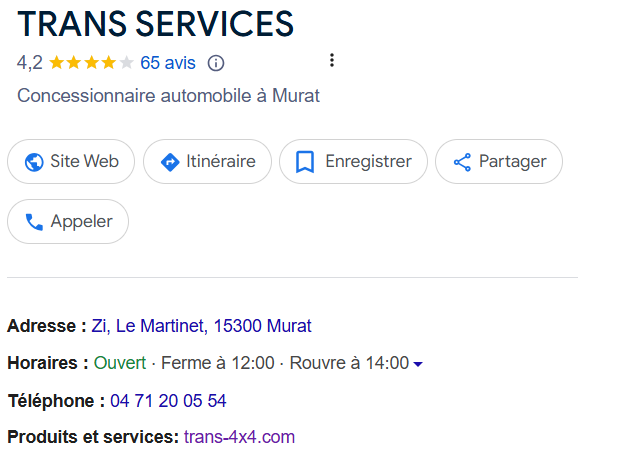Select the Itinéraire button
The image size is (625, 473).
tap(207, 161)
